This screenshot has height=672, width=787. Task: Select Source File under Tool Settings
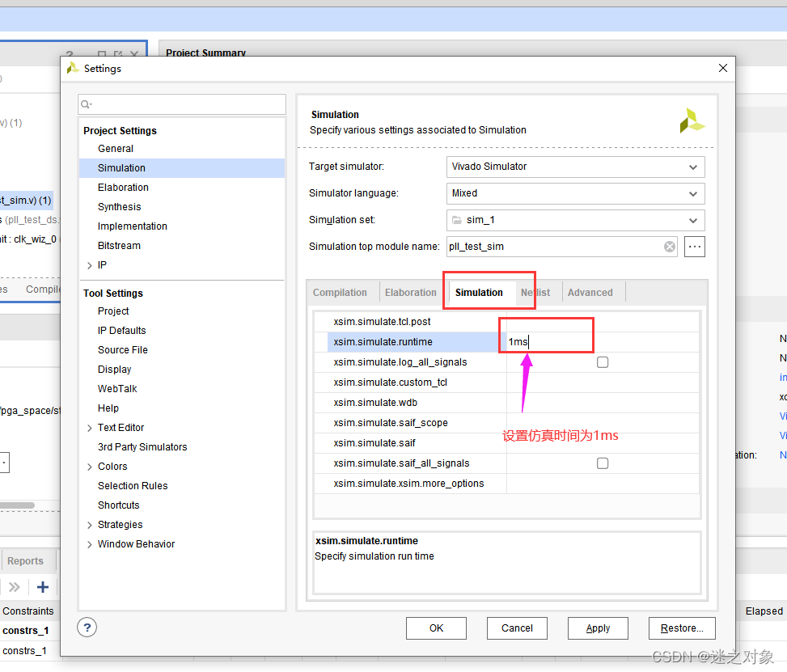123,350
